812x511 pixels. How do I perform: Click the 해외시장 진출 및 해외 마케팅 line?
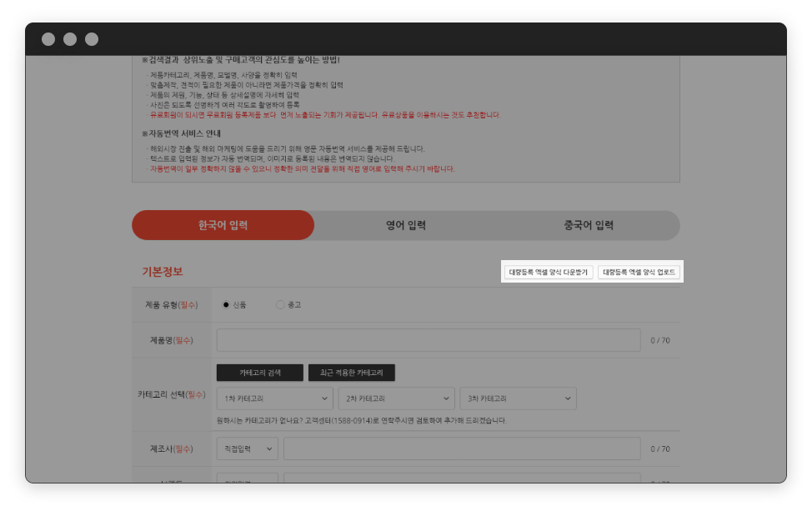(288, 149)
